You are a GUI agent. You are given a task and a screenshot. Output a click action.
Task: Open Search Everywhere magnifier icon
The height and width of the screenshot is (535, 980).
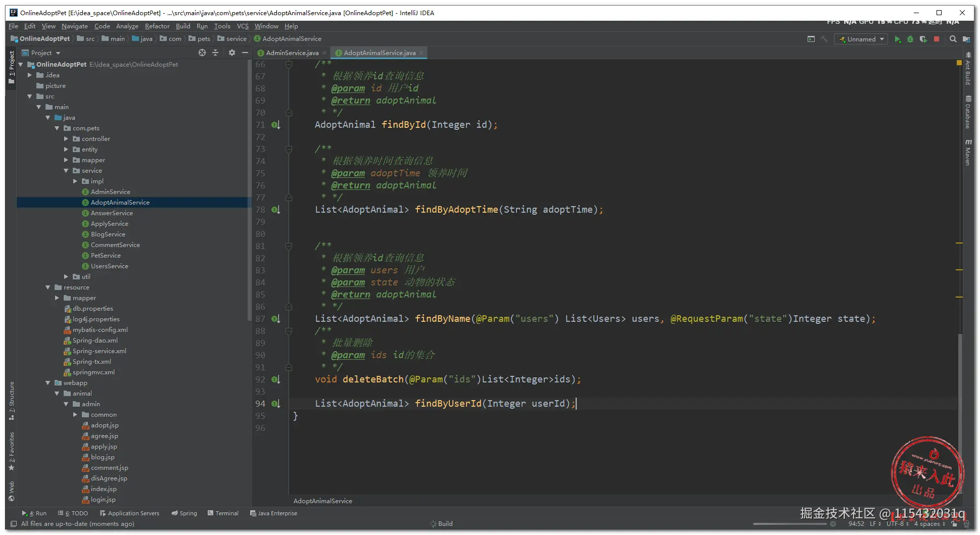(953, 39)
